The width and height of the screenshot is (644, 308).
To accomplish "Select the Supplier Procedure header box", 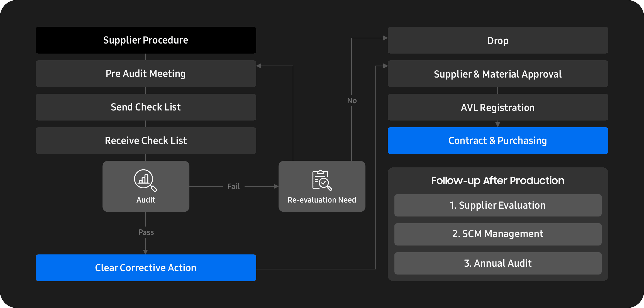I will pyautogui.click(x=146, y=40).
